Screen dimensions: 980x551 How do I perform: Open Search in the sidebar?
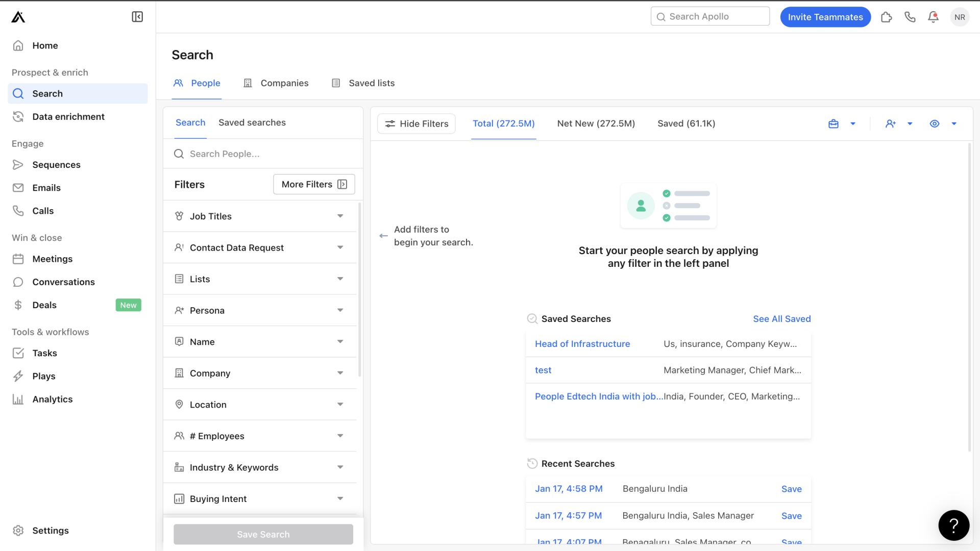point(78,93)
